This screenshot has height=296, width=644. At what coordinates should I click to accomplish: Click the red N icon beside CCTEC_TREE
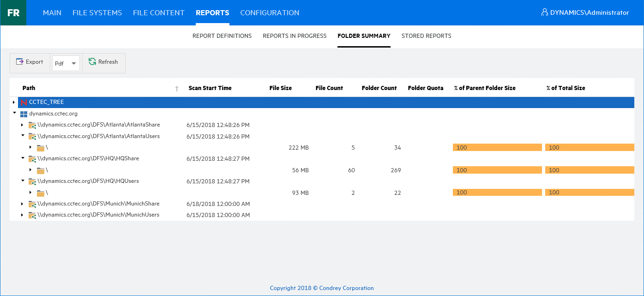click(x=24, y=103)
